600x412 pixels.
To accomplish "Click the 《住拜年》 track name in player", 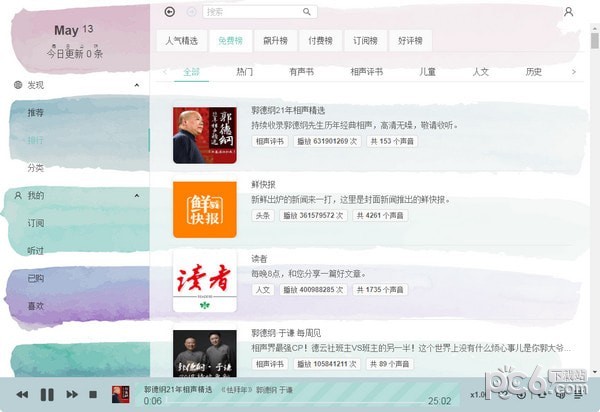I will point(236,390).
